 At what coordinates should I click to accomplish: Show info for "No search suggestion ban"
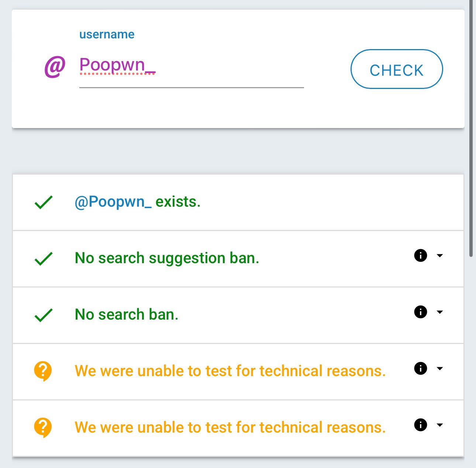click(x=421, y=255)
